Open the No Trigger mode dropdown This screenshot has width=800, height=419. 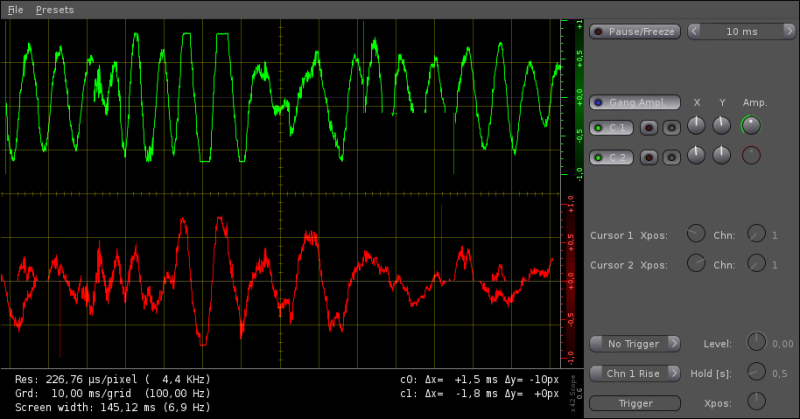tap(635, 344)
